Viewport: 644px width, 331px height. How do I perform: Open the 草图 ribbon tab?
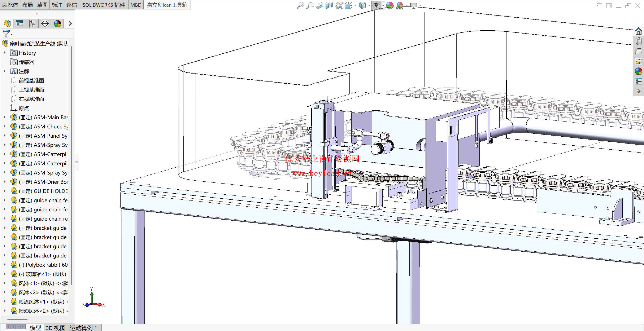pyautogui.click(x=42, y=5)
